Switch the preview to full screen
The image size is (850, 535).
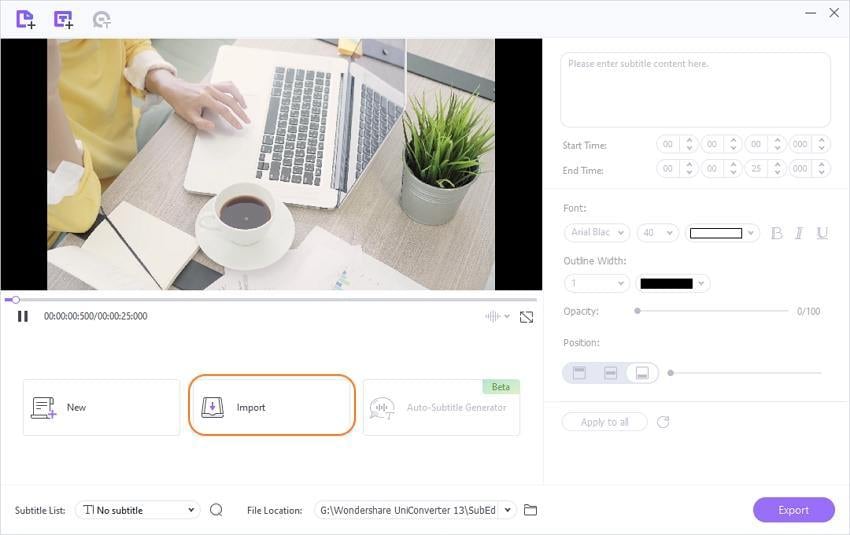pos(526,317)
